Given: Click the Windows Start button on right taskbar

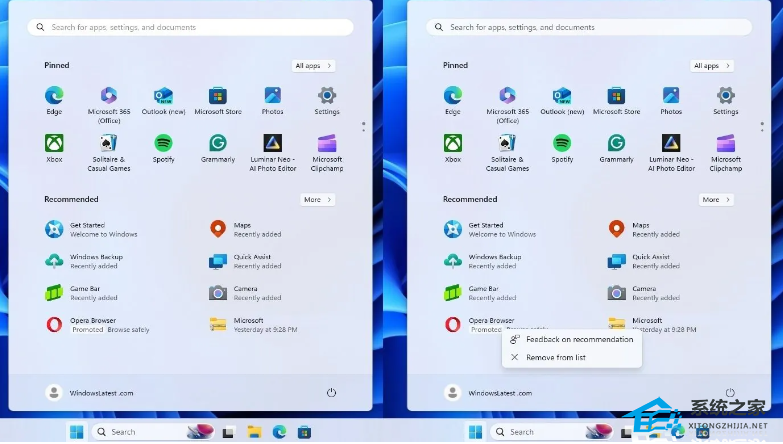Looking at the screenshot, I should (x=475, y=432).
